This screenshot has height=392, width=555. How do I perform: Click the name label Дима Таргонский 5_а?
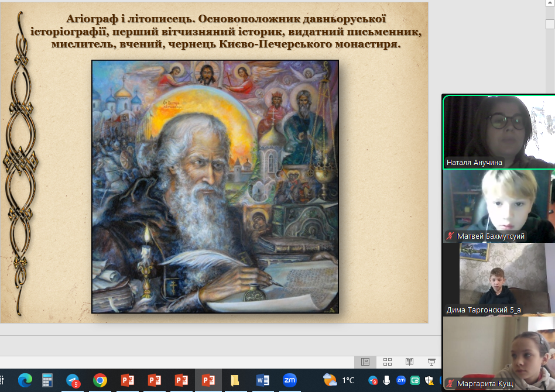tap(484, 310)
